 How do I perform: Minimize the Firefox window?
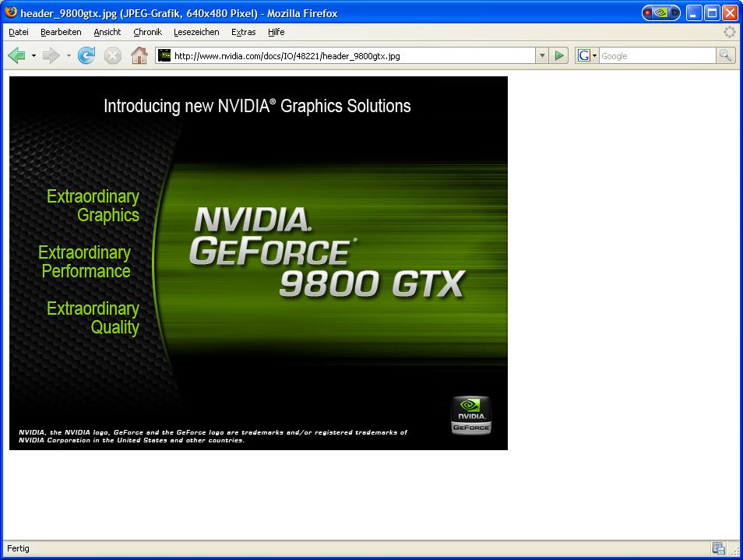[694, 12]
